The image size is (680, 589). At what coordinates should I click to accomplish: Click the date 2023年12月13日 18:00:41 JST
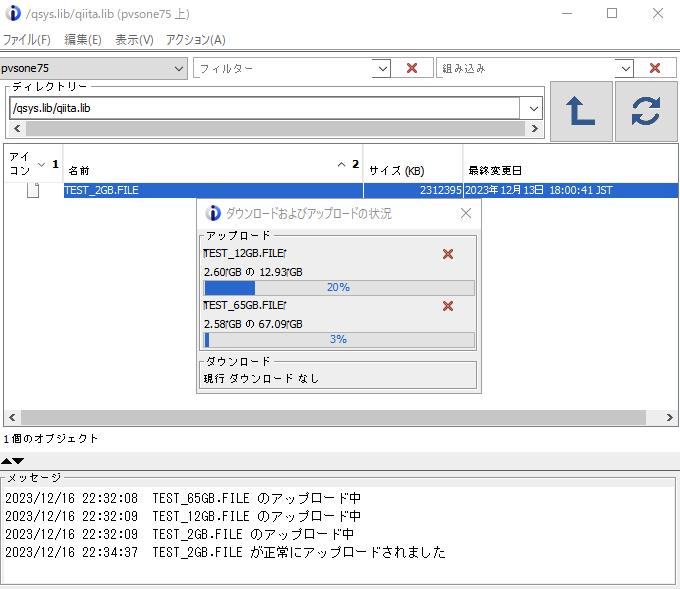coord(538,190)
